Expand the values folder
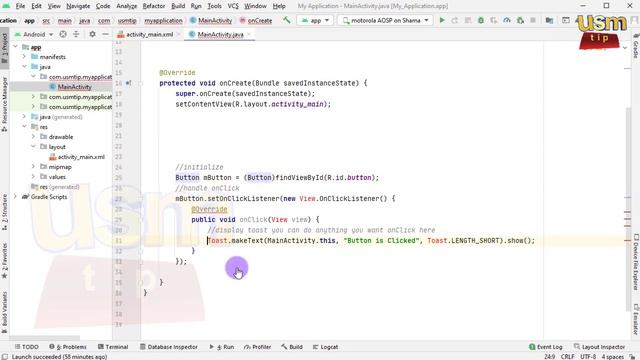This screenshot has height=360, width=640. point(33,177)
